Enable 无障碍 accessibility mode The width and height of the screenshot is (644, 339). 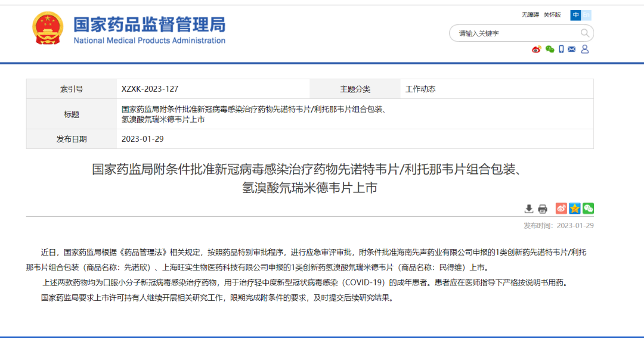coord(530,15)
